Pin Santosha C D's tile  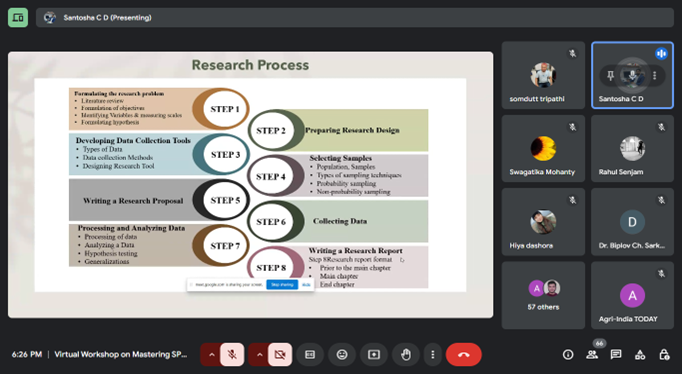pyautogui.click(x=611, y=76)
